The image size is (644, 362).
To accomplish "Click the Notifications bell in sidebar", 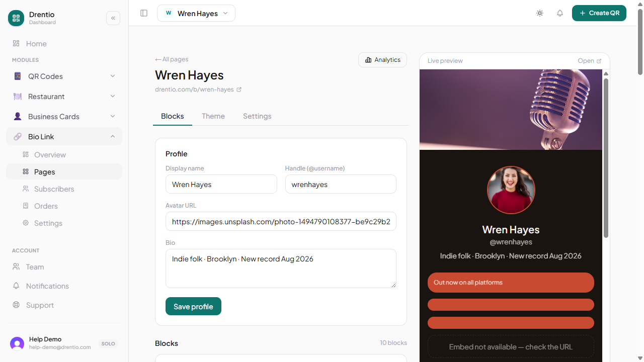I will [16, 286].
